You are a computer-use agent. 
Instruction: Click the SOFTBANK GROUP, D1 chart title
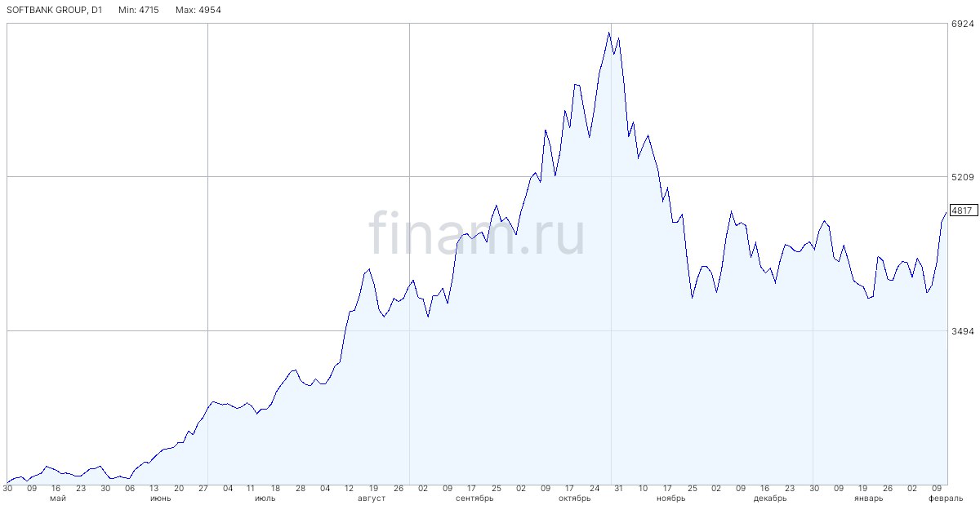point(54,10)
